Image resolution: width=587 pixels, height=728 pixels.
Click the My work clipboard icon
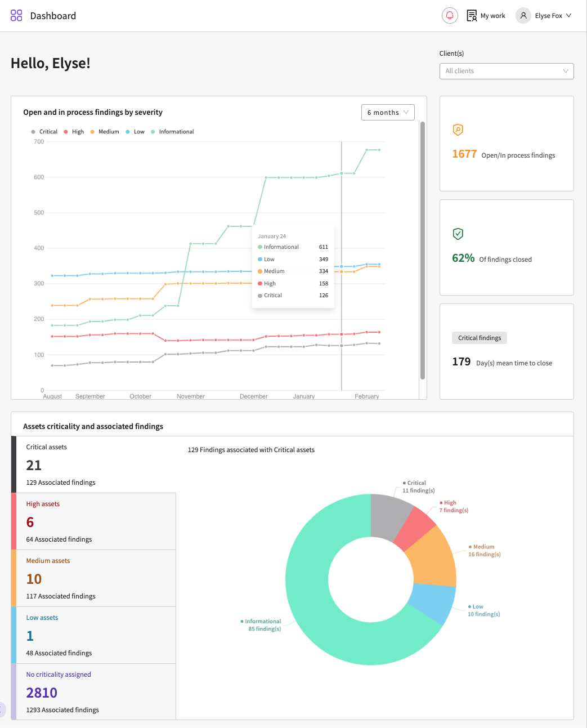tap(472, 16)
